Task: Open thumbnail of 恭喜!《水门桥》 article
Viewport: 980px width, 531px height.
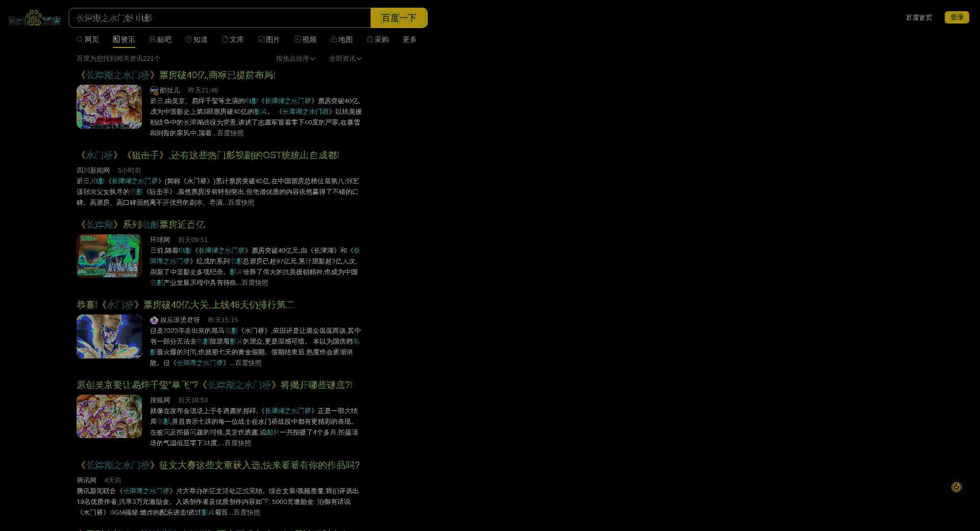Action: (x=109, y=336)
